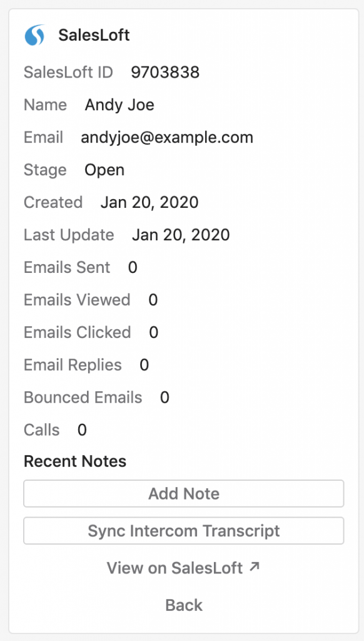Image resolution: width=364 pixels, height=641 pixels.
Task: Open the View on SalesLoft link
Action: pyautogui.click(x=183, y=567)
